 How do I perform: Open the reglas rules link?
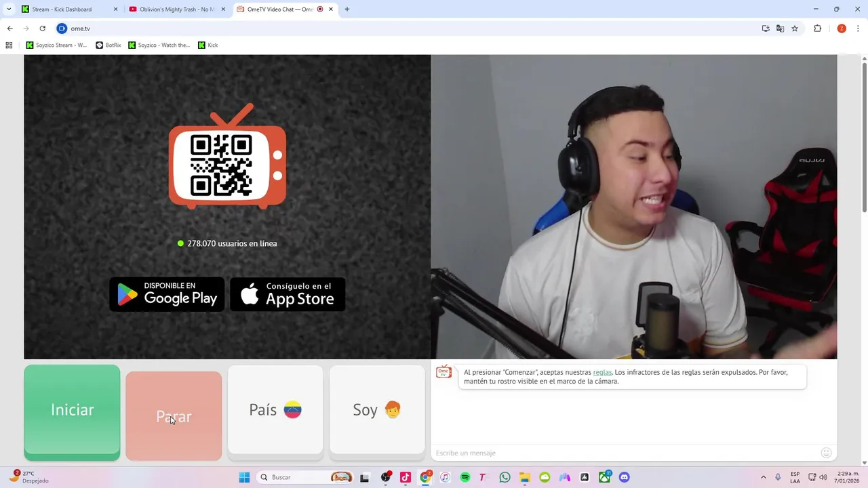click(602, 372)
